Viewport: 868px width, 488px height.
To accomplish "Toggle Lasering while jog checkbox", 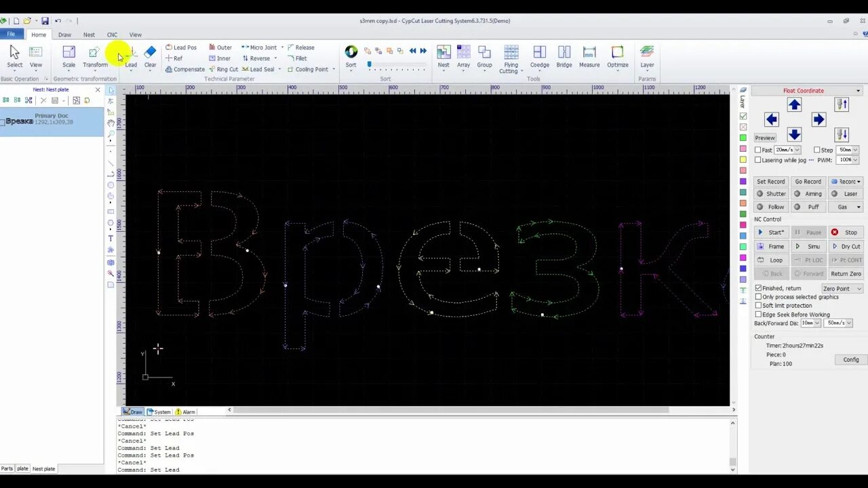I will [758, 160].
